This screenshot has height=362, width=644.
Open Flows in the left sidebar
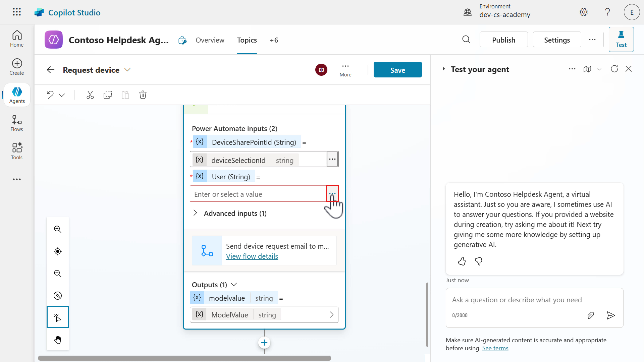(x=17, y=123)
